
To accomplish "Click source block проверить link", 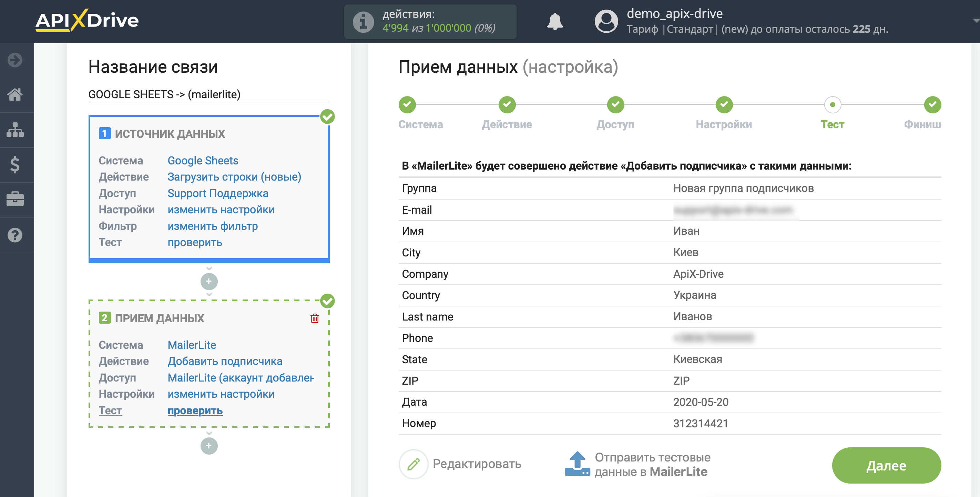I will [x=195, y=242].
